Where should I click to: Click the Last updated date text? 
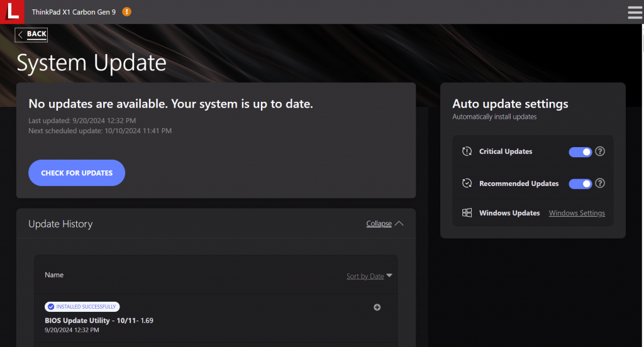pos(82,121)
